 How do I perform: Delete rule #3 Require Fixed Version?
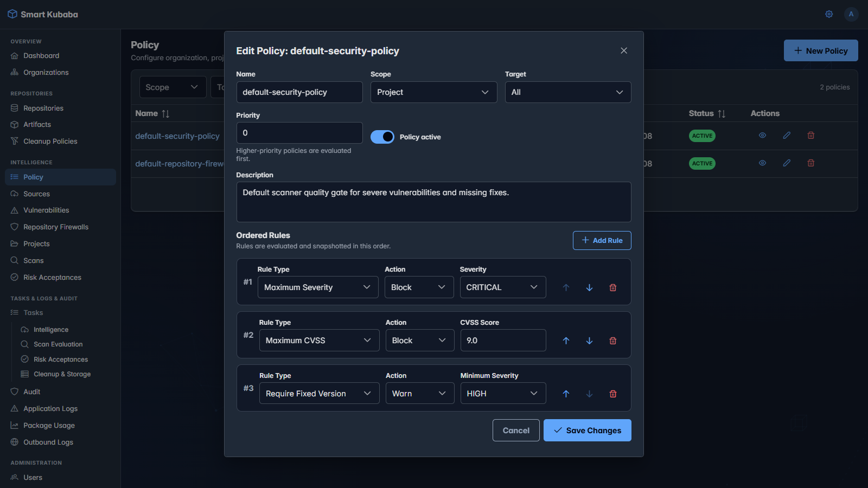click(613, 394)
